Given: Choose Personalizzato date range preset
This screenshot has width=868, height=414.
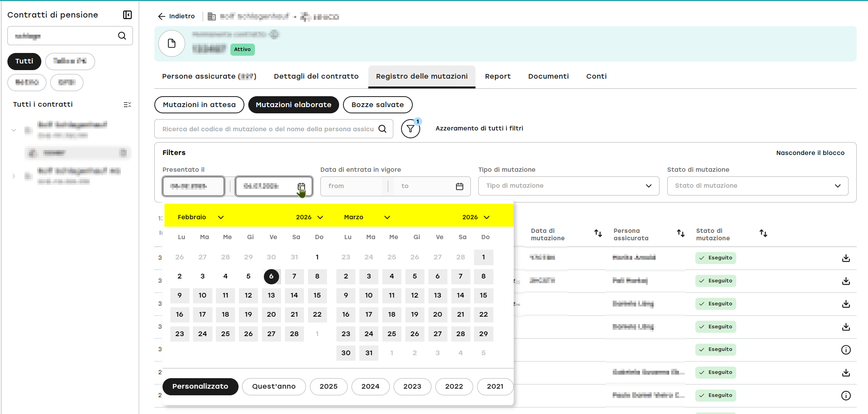Looking at the screenshot, I should coord(200,387).
